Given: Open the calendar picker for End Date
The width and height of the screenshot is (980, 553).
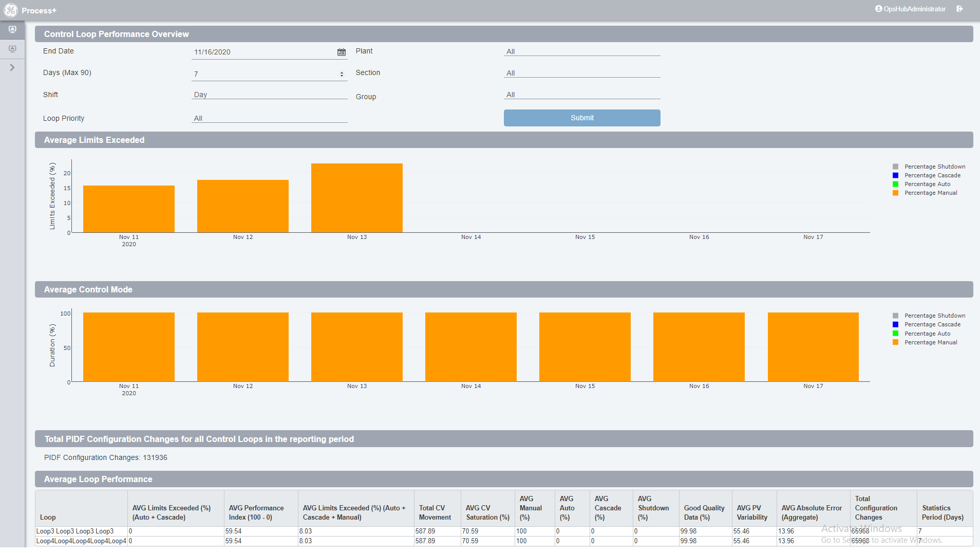Looking at the screenshot, I should click(342, 51).
